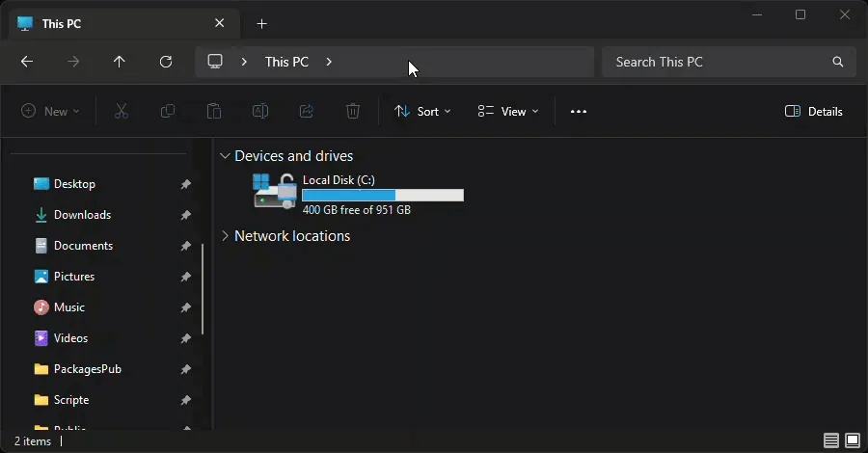Screen dimensions: 868x453
Task: Click the Rename icon in toolbar
Action: point(260,111)
